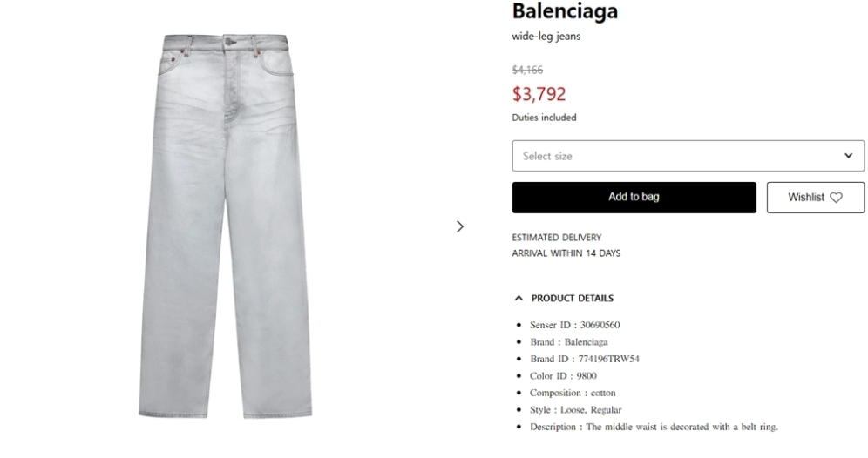The image size is (868, 458).
Task: Add the jeans to bag
Action: pyautogui.click(x=634, y=198)
